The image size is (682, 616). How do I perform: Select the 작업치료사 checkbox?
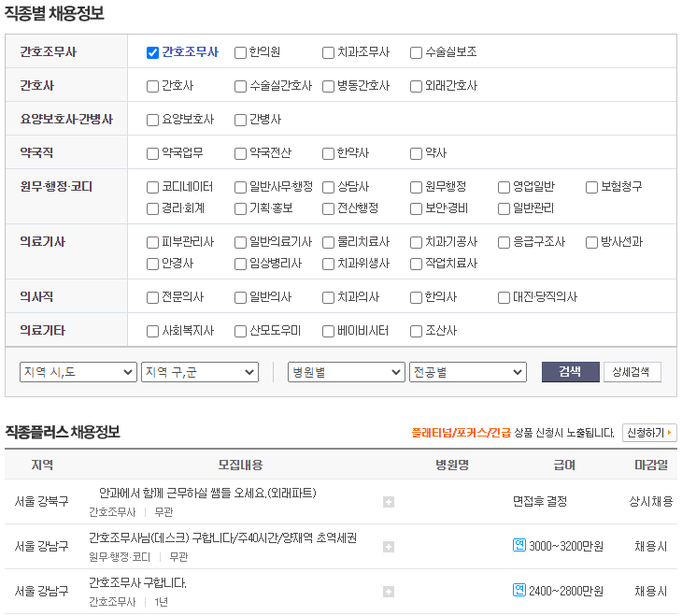coord(417,264)
